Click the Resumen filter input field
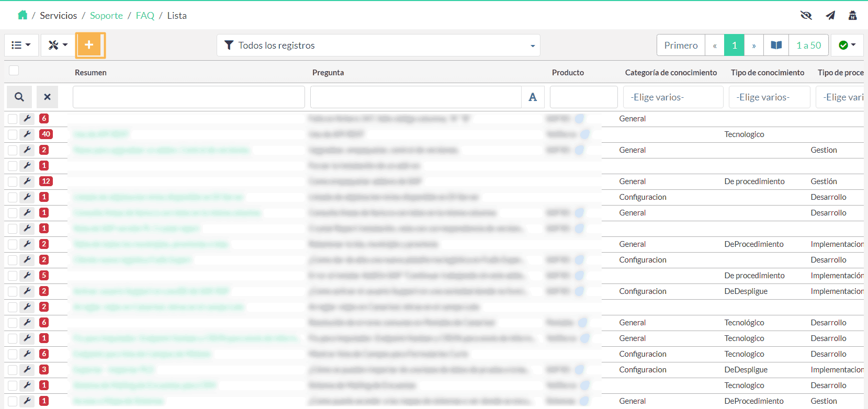This screenshot has height=409, width=868. tap(188, 97)
